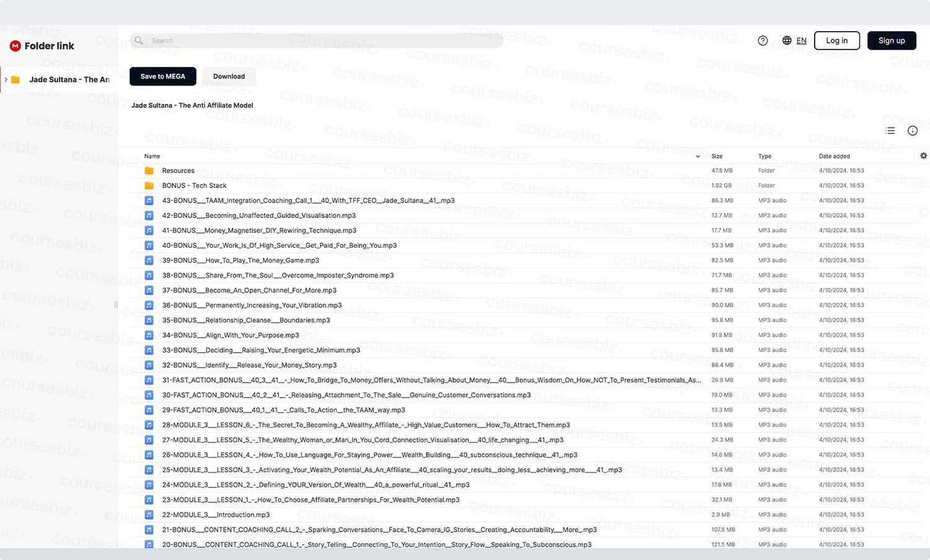Click sidebar Jade Sultana folder icon
The height and width of the screenshot is (560, 930).
(x=16, y=79)
